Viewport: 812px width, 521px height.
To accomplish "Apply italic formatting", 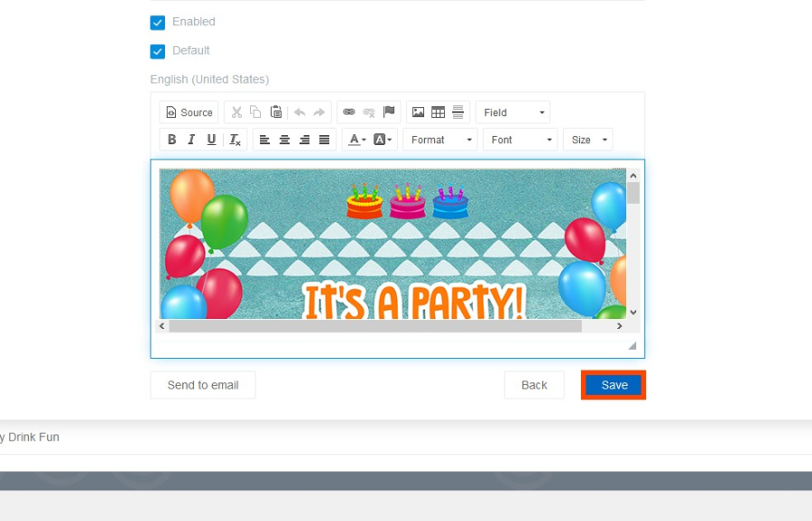I will pyautogui.click(x=191, y=140).
